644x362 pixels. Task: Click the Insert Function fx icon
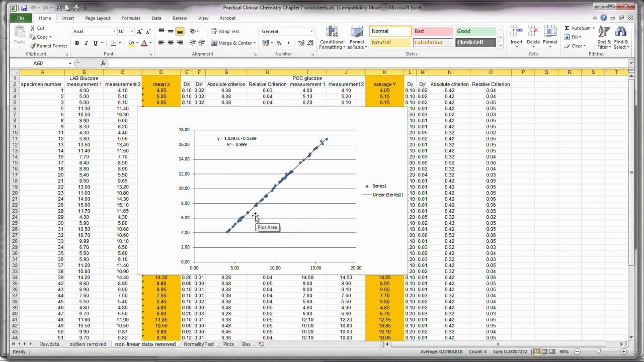[x=103, y=63]
